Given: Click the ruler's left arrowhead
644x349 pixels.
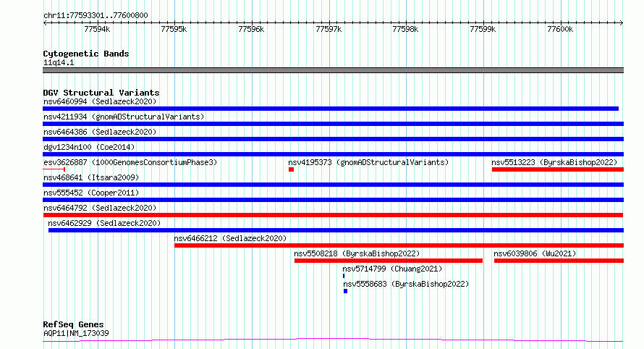Looking at the screenshot, I should point(45,22).
